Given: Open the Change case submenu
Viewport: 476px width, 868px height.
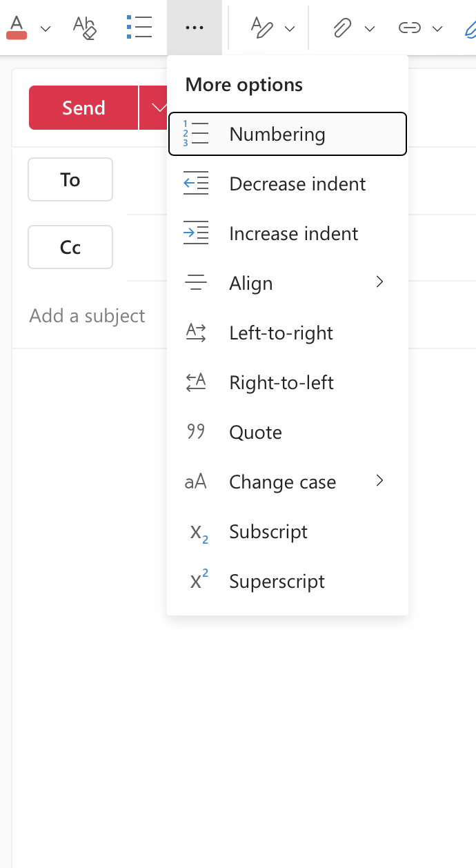Looking at the screenshot, I should point(287,482).
